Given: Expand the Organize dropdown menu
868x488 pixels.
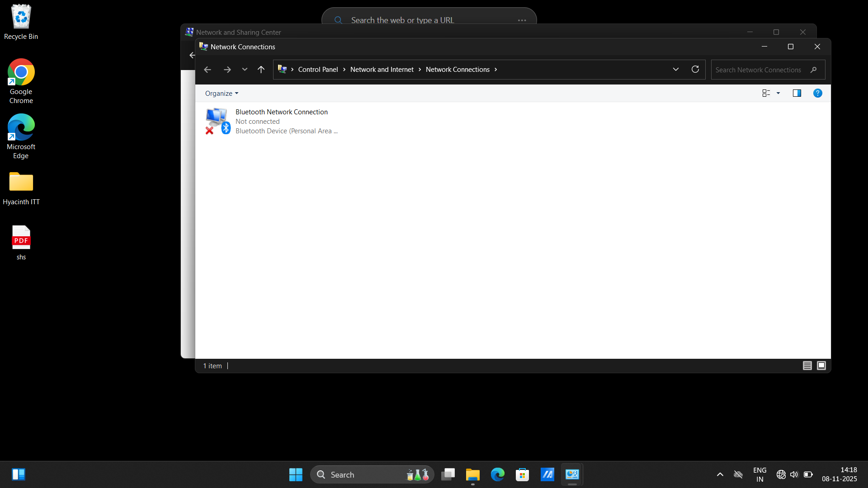Looking at the screenshot, I should point(222,94).
